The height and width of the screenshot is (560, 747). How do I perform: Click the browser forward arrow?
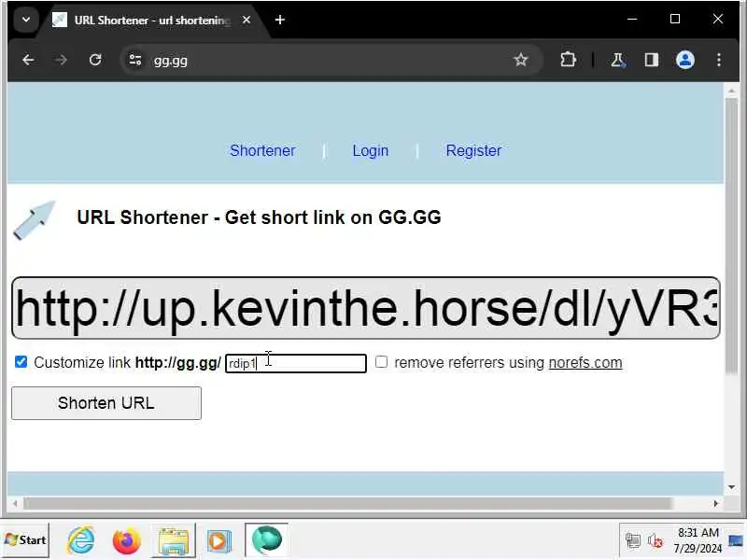click(61, 60)
